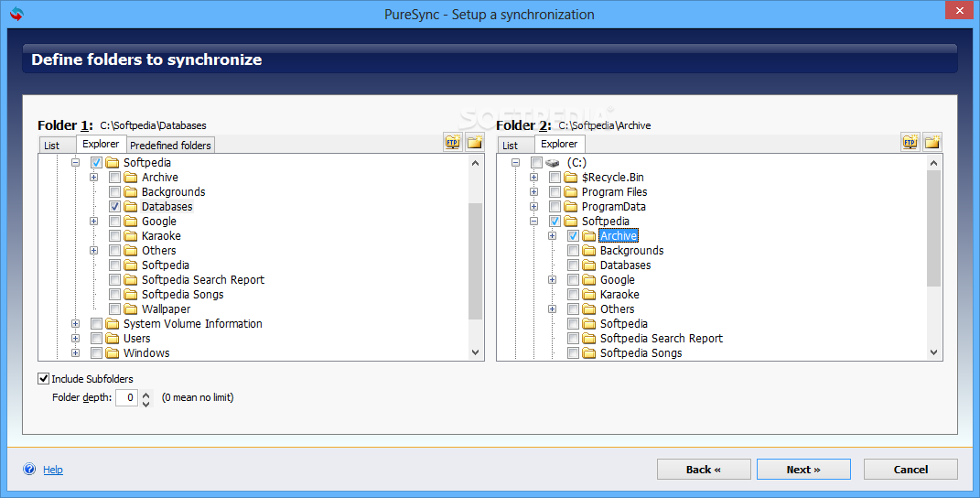Click the Folder 1 scroll up arrow
Screen dimensions: 980x498
(x=475, y=163)
